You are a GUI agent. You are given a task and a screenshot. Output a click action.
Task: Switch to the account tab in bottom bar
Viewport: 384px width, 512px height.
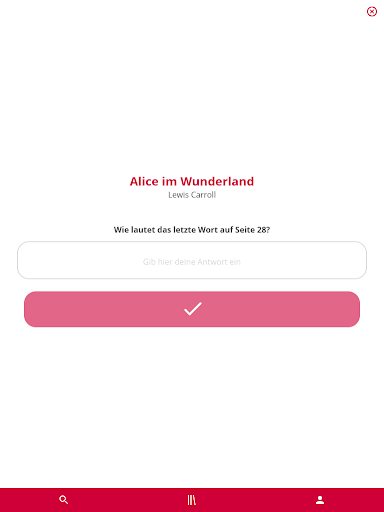[x=320, y=500]
